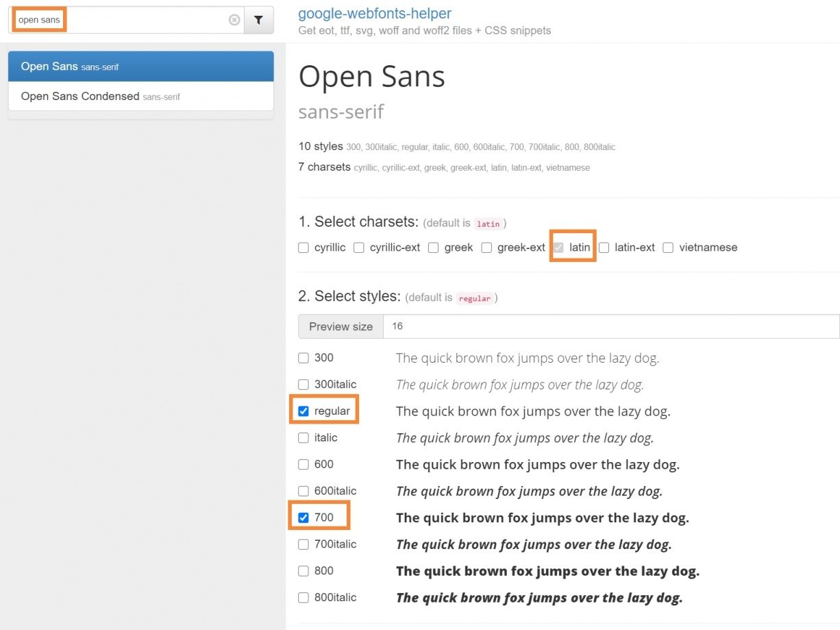
Task: Click the 800italic preview sentence
Action: pos(539,598)
